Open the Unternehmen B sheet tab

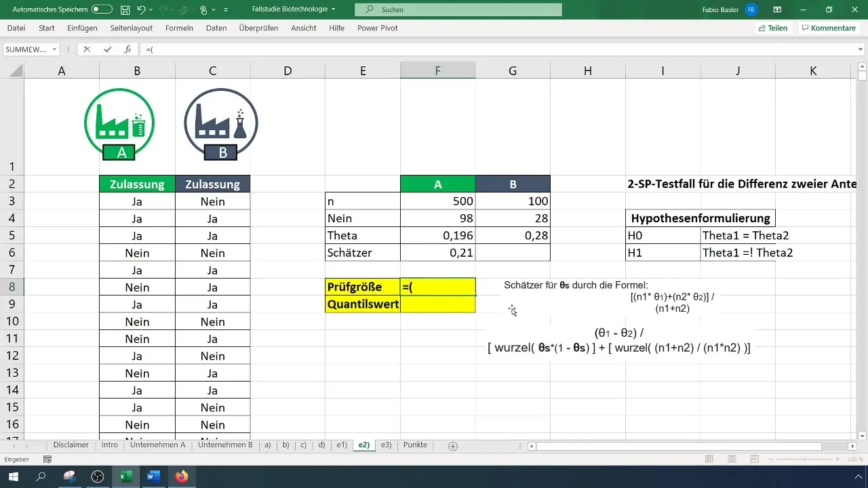click(225, 445)
